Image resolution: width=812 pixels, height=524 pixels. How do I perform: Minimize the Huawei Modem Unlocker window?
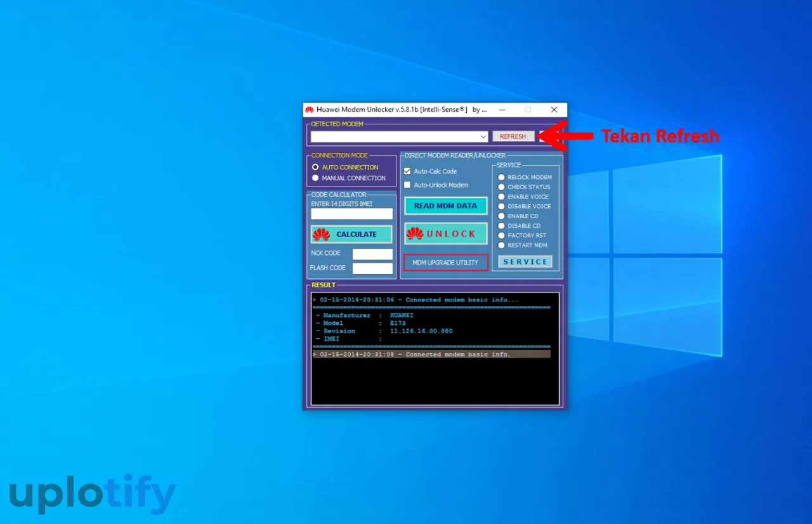[501, 110]
